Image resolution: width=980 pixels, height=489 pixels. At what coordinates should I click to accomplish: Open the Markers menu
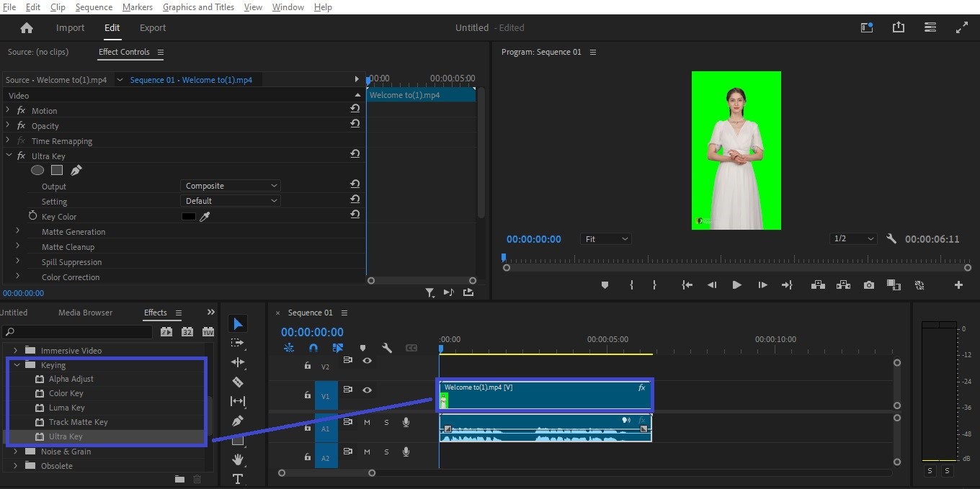coord(138,6)
